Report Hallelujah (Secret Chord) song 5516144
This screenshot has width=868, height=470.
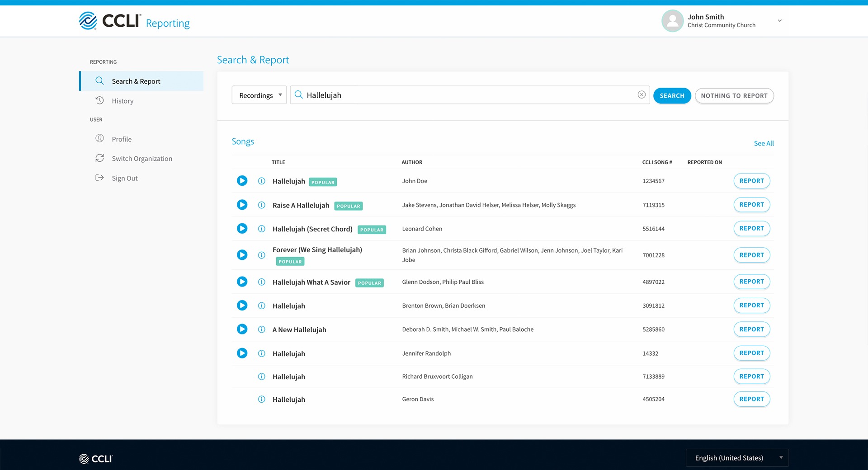[x=751, y=228]
